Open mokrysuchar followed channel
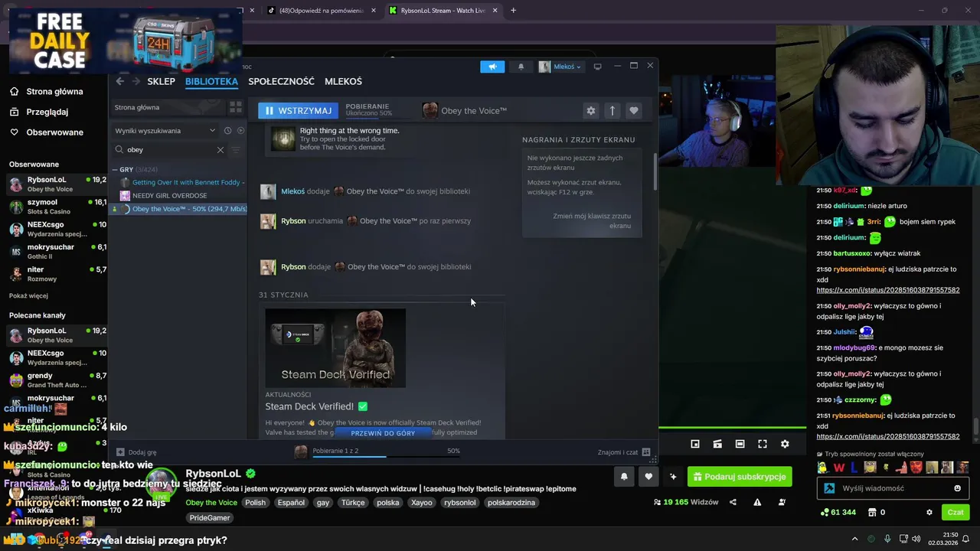The image size is (980, 551). [x=57, y=251]
